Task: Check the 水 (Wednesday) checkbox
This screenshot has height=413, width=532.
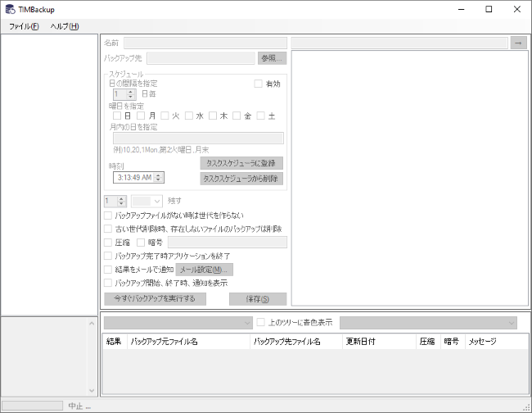Action: [x=188, y=116]
